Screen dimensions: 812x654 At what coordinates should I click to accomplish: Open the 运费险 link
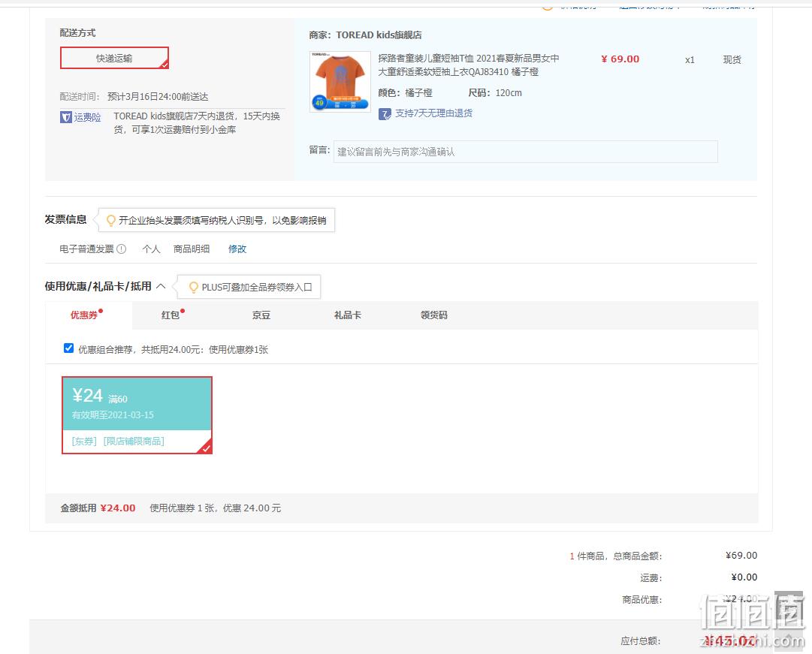tap(87, 117)
